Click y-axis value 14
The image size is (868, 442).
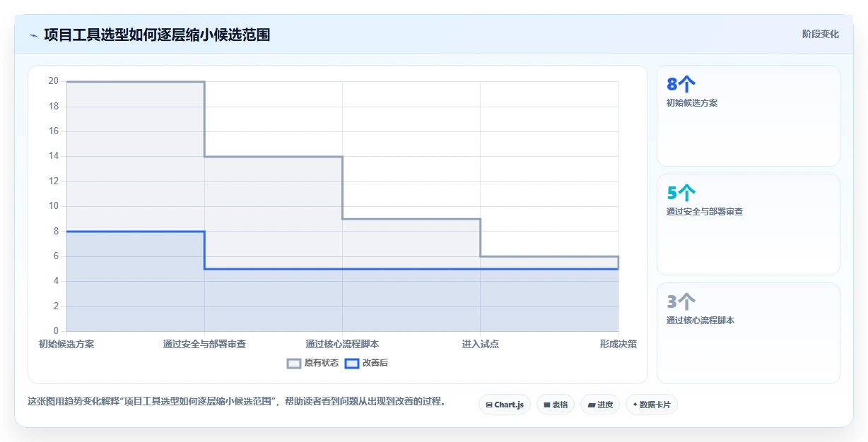click(54, 156)
